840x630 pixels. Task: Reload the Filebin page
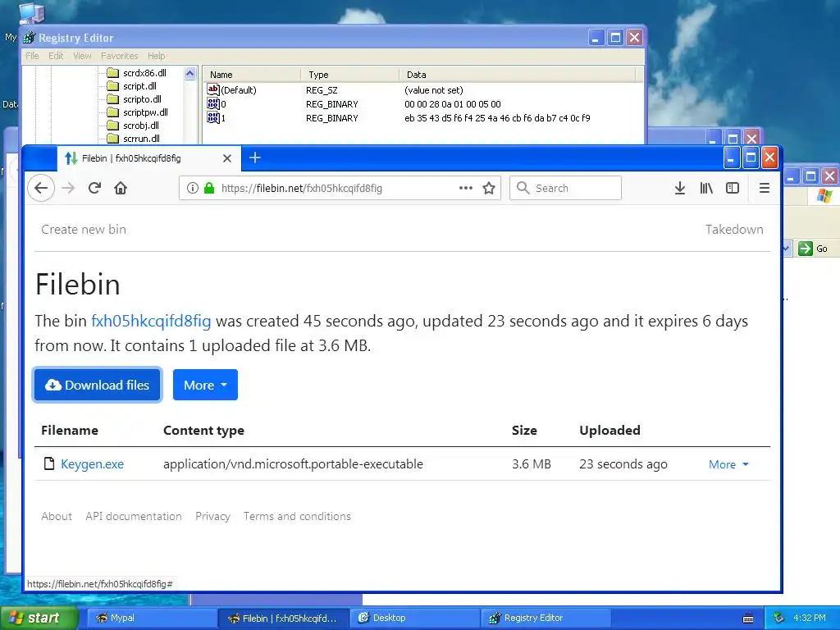tap(95, 188)
